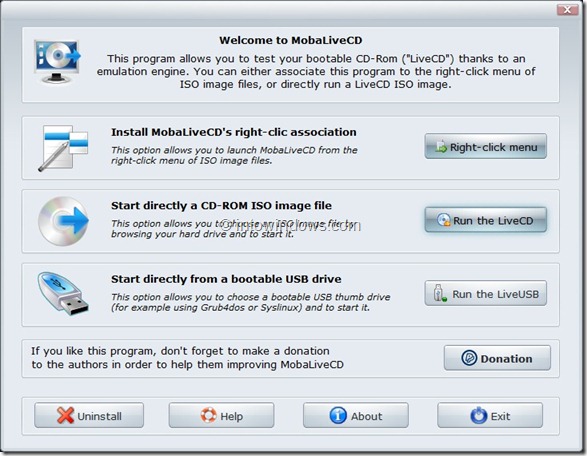This screenshot has height=456, width=587.
Task: Click the 'browsing your hard drive' description text
Action: 234,229
